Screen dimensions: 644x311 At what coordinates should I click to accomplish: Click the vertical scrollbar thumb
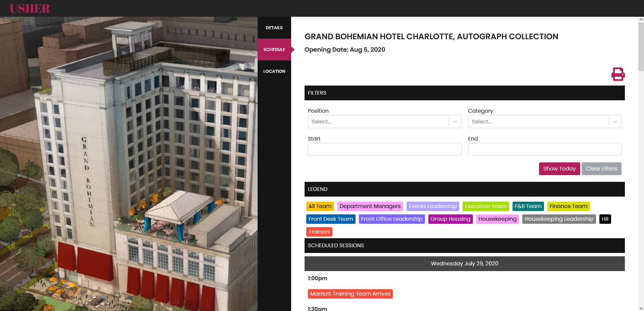coord(641,47)
